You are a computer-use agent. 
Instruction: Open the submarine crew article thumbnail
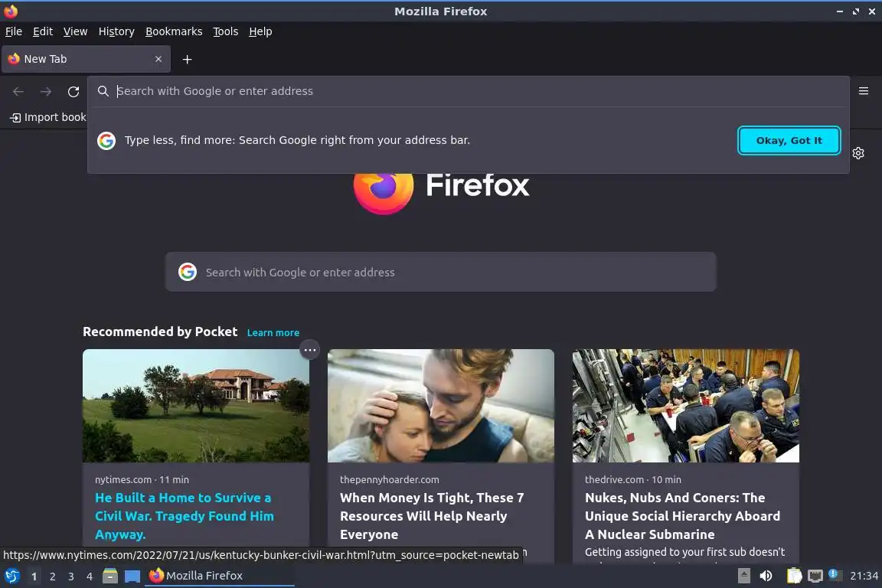[x=686, y=406]
